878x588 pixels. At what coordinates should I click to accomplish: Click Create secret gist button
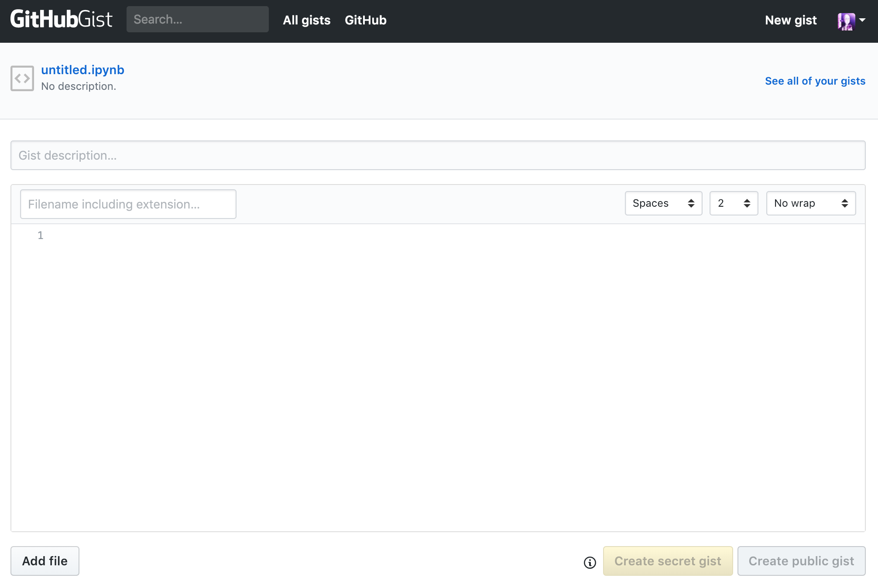tap(668, 561)
